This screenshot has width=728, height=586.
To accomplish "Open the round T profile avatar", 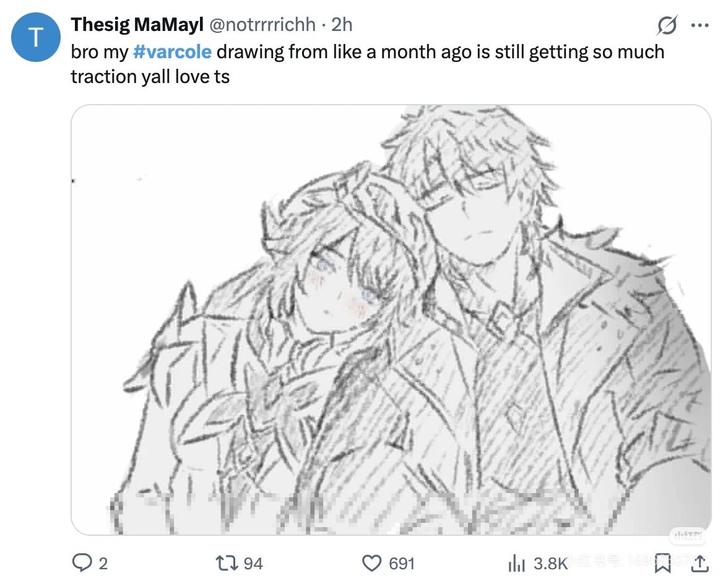I will point(36,37).
